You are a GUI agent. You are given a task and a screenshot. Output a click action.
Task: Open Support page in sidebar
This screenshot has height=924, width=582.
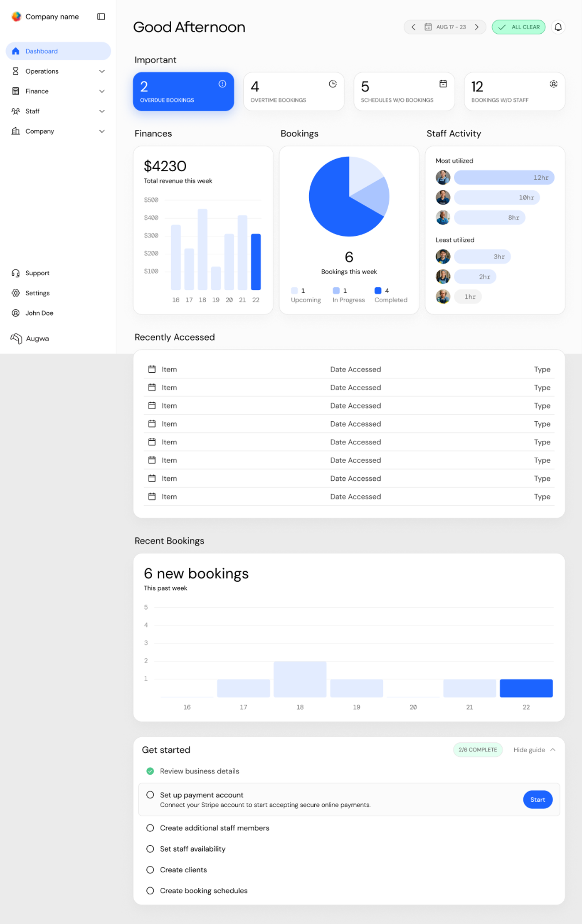(x=37, y=273)
